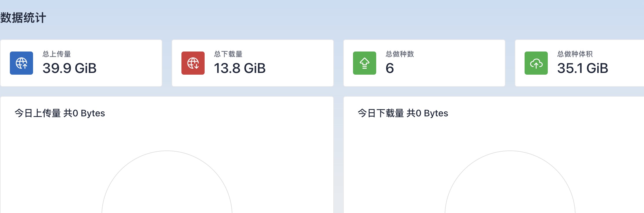Click the red globe download icon
644x213 pixels.
tap(193, 63)
